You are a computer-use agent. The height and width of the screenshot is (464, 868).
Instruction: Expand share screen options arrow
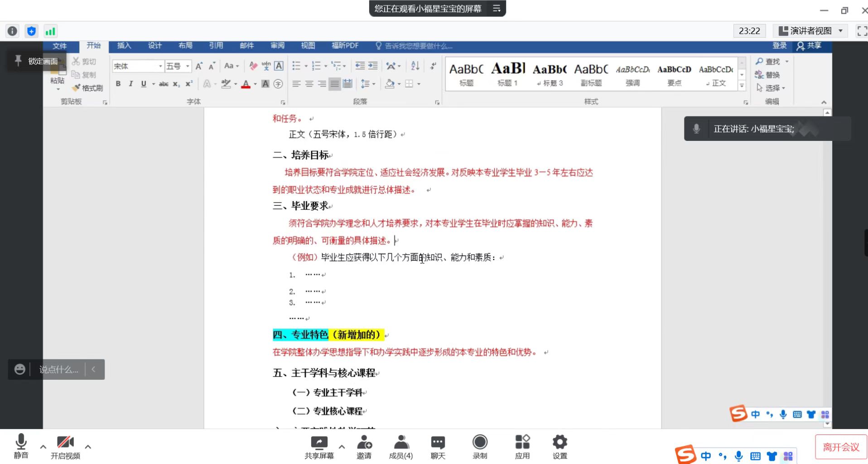342,447
